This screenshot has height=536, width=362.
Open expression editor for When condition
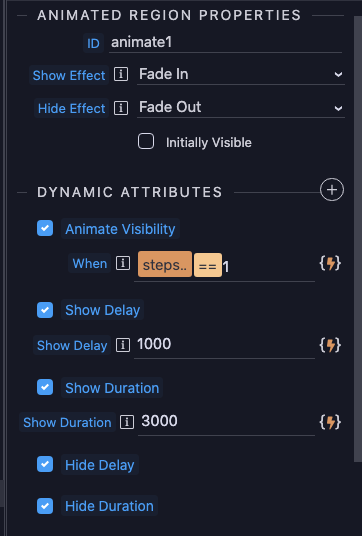[330, 264]
